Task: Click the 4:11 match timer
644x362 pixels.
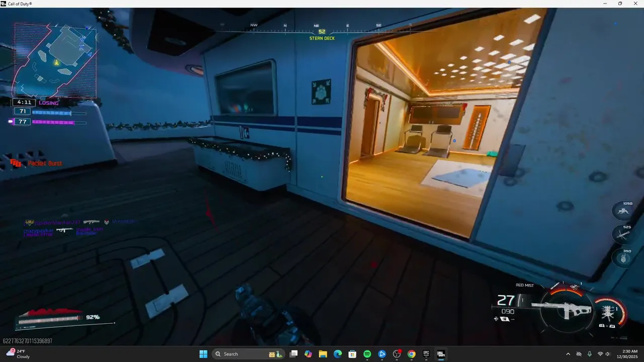Action: [x=24, y=103]
